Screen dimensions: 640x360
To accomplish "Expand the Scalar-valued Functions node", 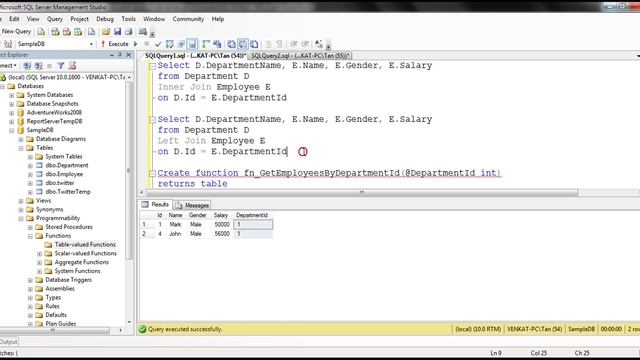I will point(40,253).
